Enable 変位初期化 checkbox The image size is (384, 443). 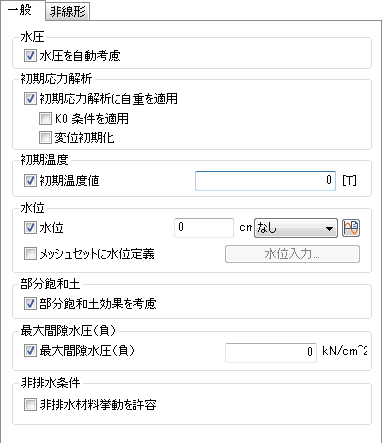tap(45, 137)
